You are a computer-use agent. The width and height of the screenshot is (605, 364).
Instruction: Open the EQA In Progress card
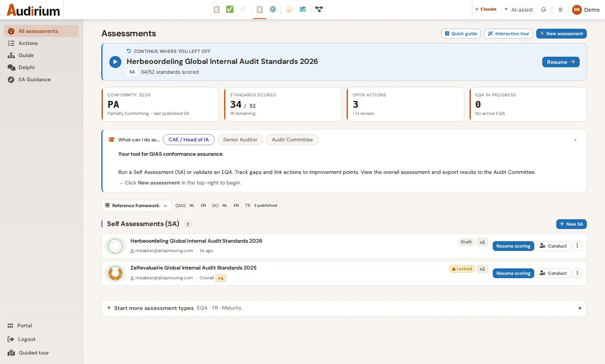click(528, 104)
